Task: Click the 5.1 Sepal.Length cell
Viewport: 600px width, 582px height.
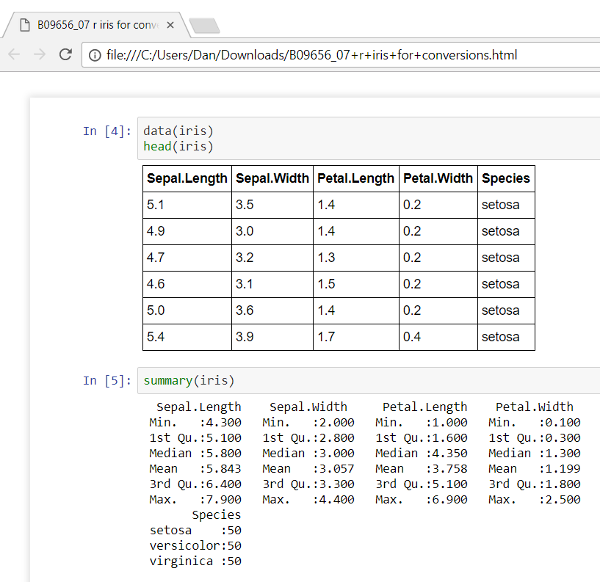Action: tap(187, 205)
